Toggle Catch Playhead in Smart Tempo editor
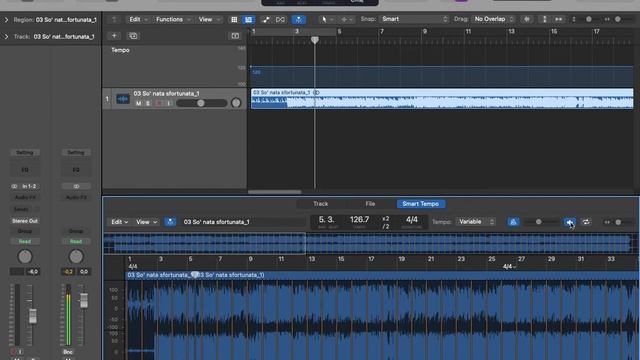This screenshot has height=360, width=640. (170, 222)
